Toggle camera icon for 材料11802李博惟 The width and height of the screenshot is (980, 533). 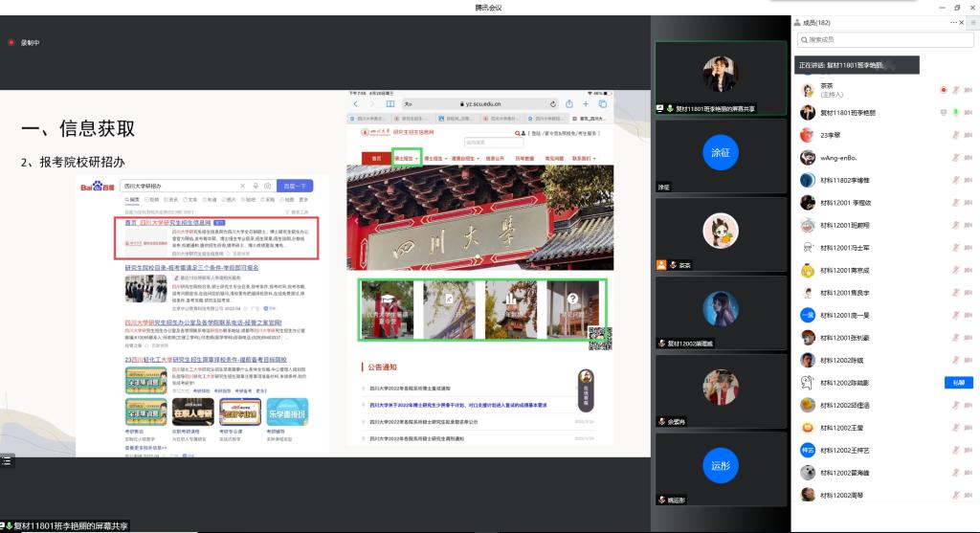[969, 180]
